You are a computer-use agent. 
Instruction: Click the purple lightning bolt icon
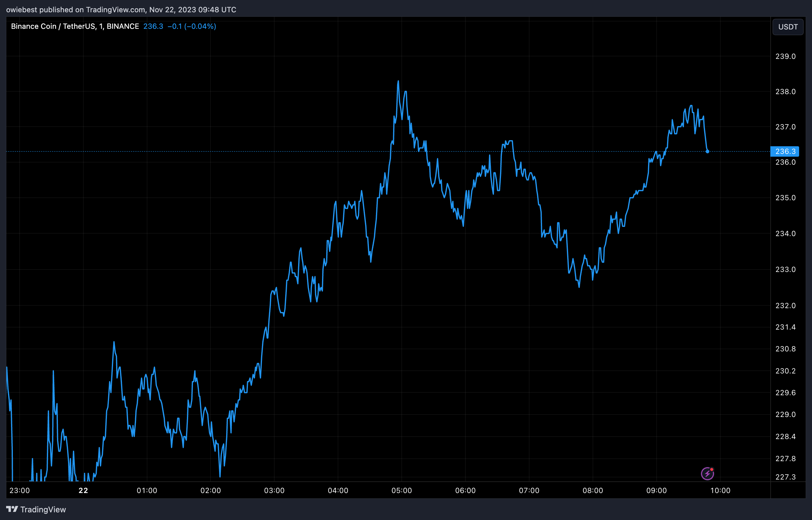pyautogui.click(x=707, y=473)
